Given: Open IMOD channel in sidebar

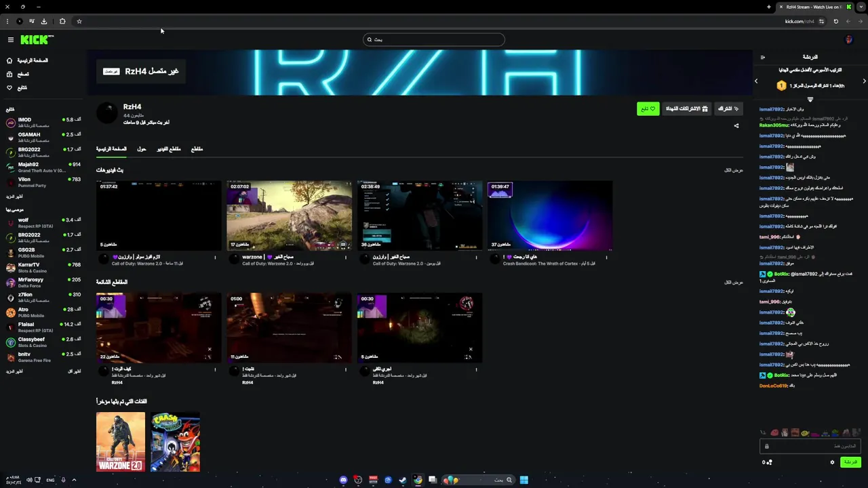Looking at the screenshot, I should click(x=43, y=122).
